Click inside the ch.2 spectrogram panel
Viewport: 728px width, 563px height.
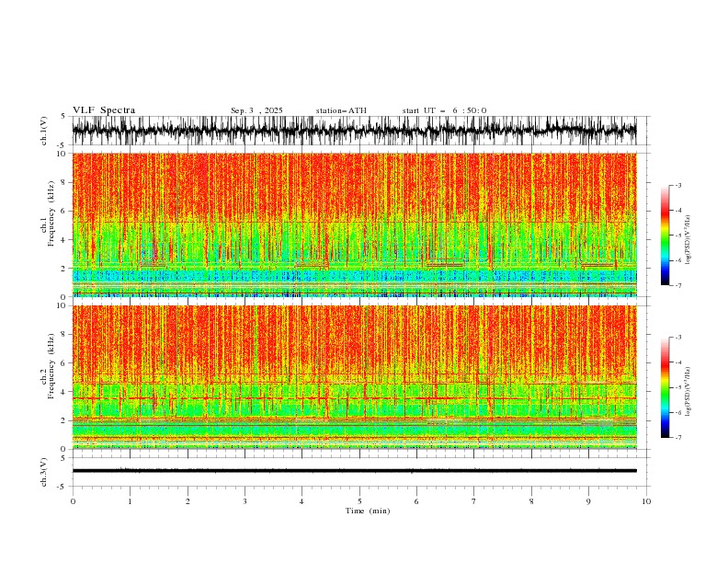pyautogui.click(x=355, y=377)
